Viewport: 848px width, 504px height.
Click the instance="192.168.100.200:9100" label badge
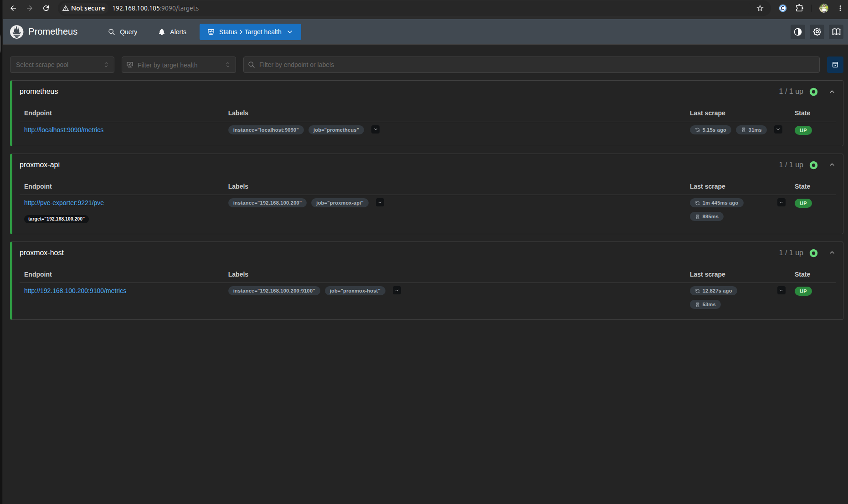(274, 291)
